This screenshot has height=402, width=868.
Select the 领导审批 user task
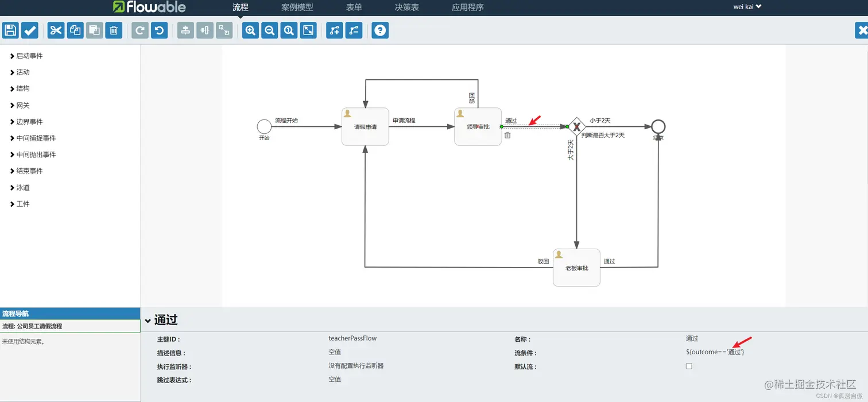[478, 126]
